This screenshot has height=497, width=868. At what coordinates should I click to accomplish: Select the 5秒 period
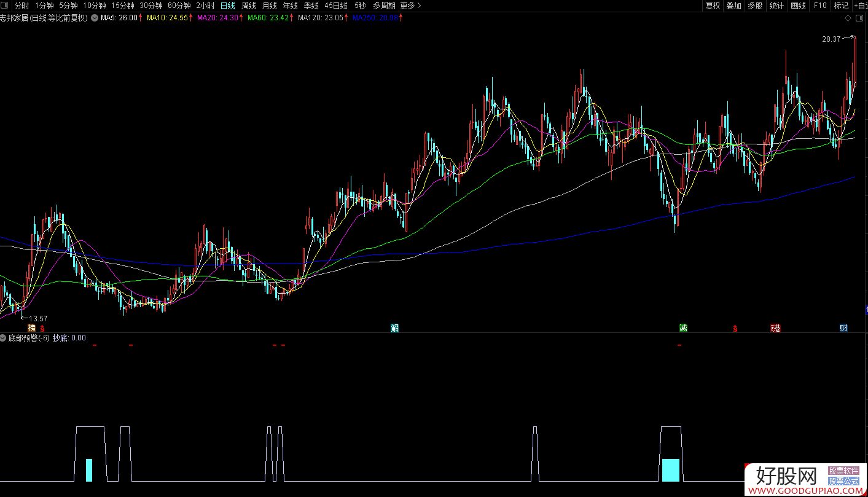tap(360, 6)
